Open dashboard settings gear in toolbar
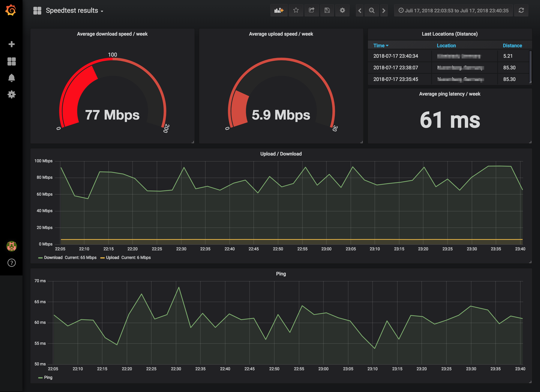The width and height of the screenshot is (540, 392). (342, 10)
